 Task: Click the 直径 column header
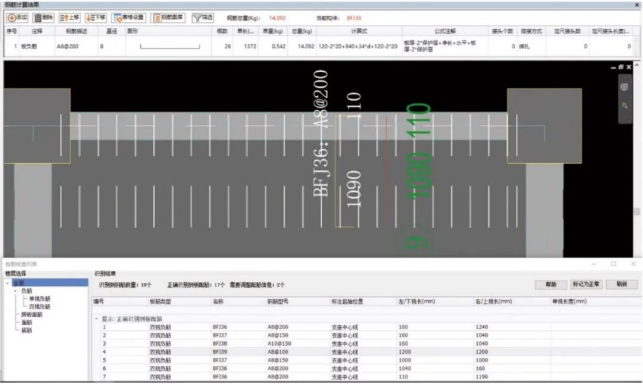112,31
